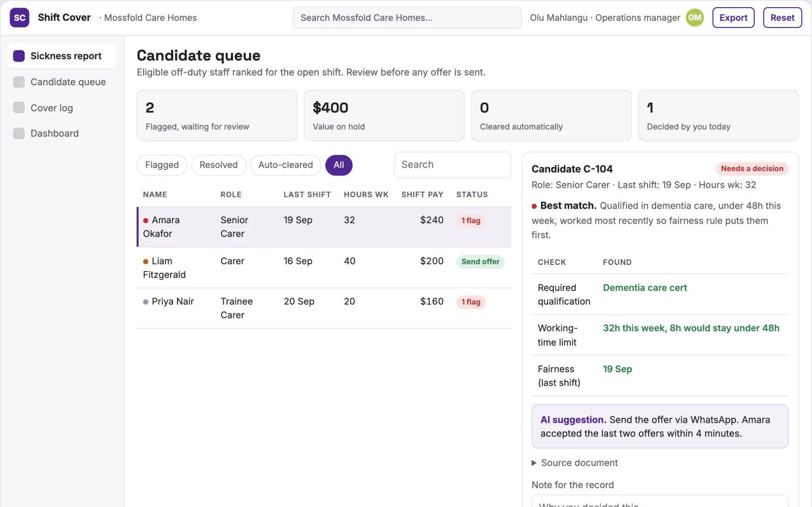Click the SC Shift Cover logo icon
The height and width of the screenshot is (507, 812).
(19, 18)
